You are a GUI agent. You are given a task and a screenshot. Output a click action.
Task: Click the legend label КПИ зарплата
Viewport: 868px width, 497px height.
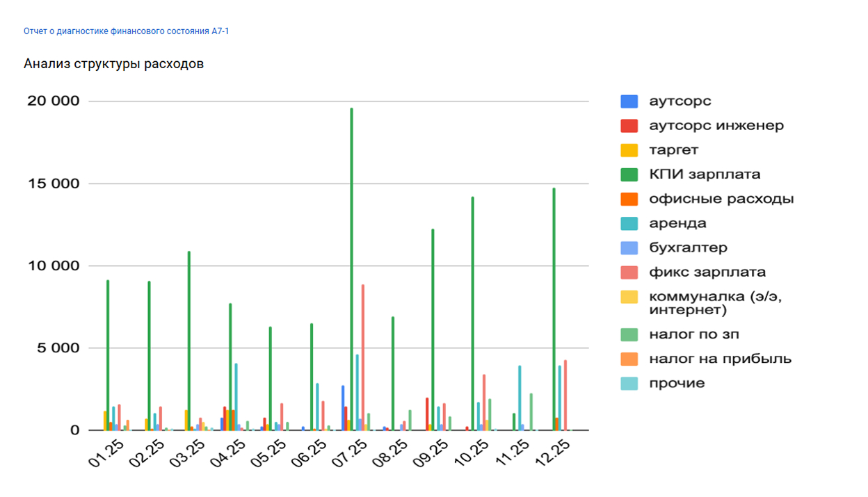coord(705,174)
